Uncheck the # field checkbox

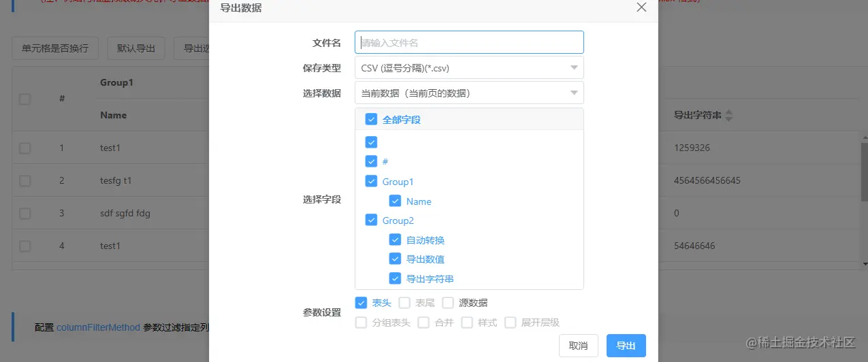click(371, 162)
